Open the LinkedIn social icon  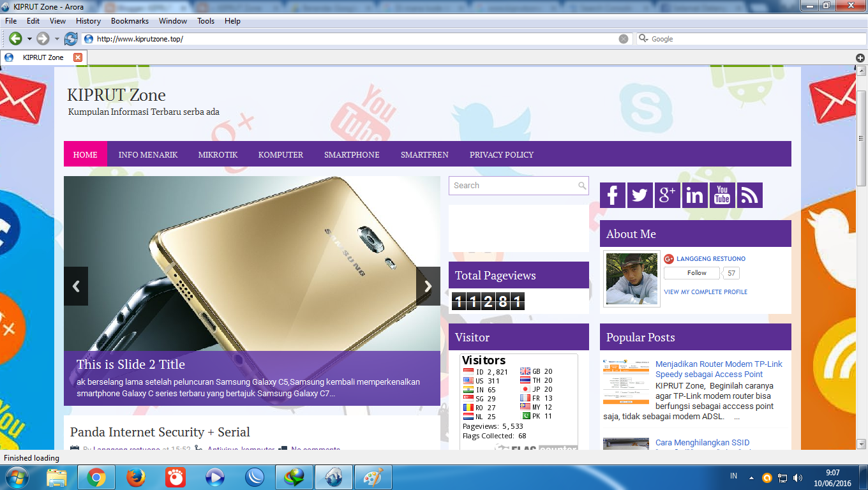pyautogui.click(x=694, y=195)
